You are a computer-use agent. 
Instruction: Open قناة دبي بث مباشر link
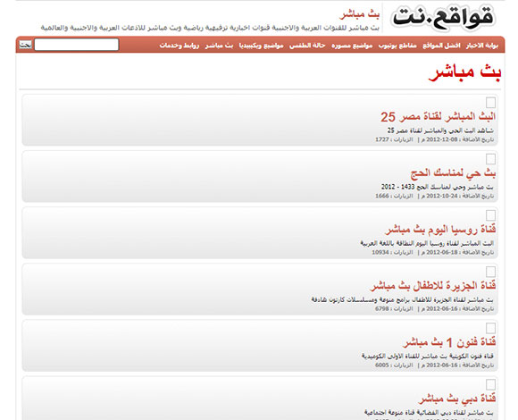[457, 399]
